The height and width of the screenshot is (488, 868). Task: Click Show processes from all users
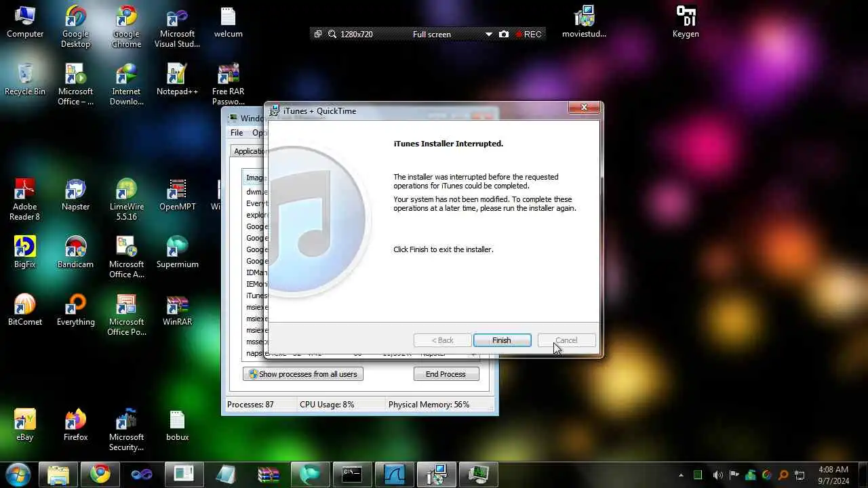302,374
